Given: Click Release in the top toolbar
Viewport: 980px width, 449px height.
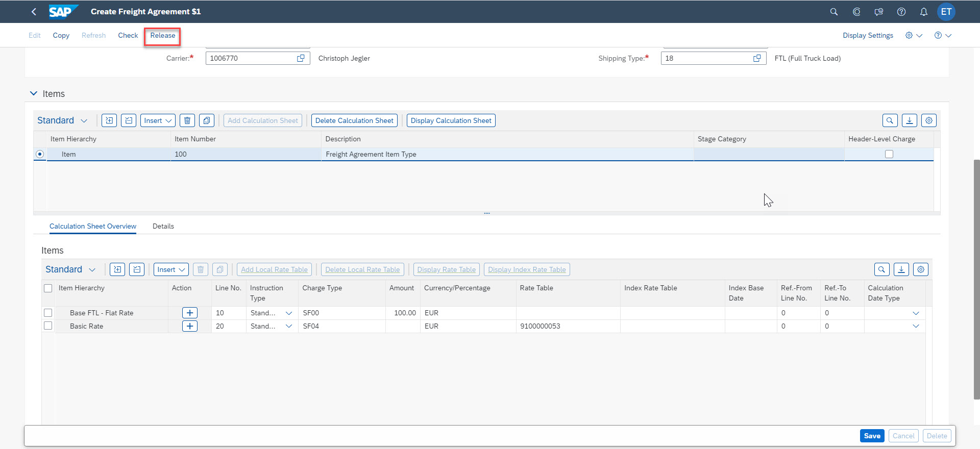Looking at the screenshot, I should 162,36.
